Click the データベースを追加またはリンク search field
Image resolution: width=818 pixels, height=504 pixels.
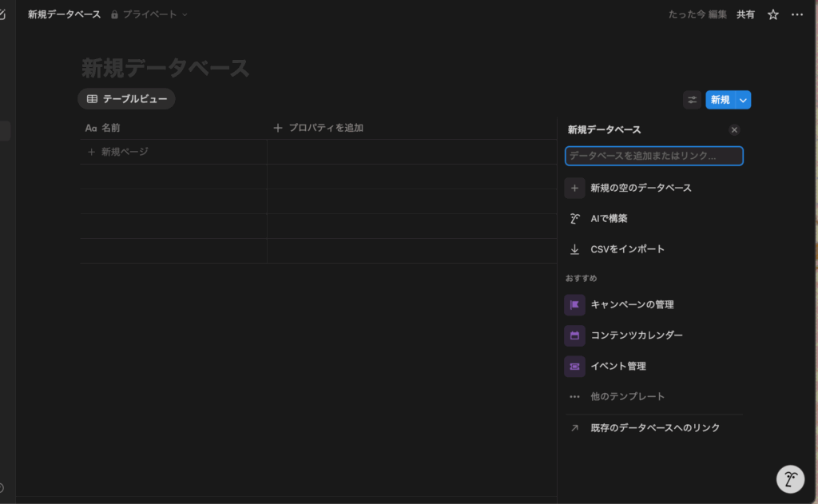[653, 156]
